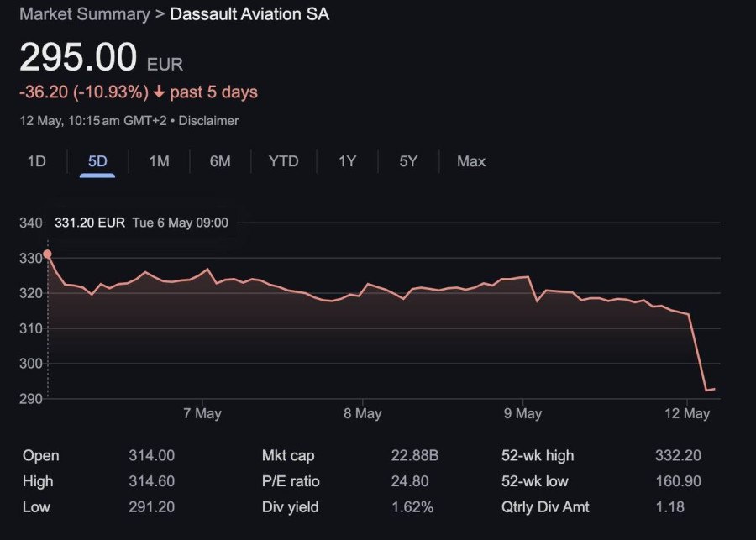Image resolution: width=756 pixels, height=540 pixels.
Task: Click the 7 May date label on axis
Action: click(202, 413)
